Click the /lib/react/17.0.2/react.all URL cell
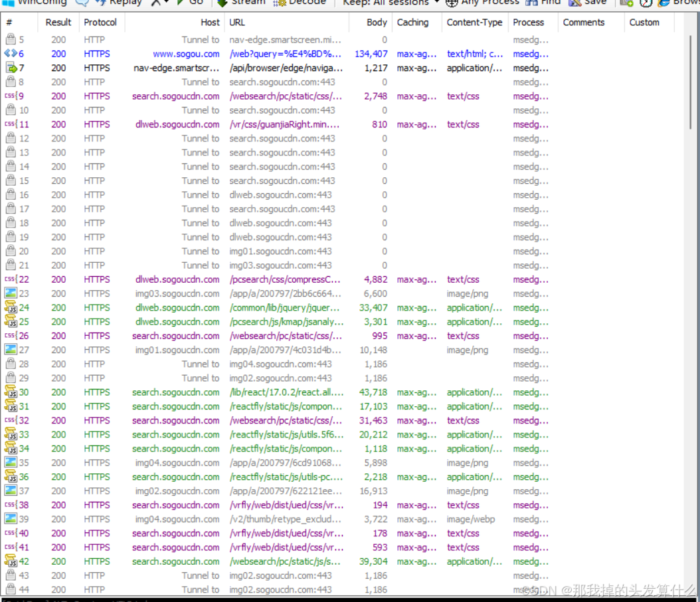Screen dimensions: 700x602 pos(287,392)
